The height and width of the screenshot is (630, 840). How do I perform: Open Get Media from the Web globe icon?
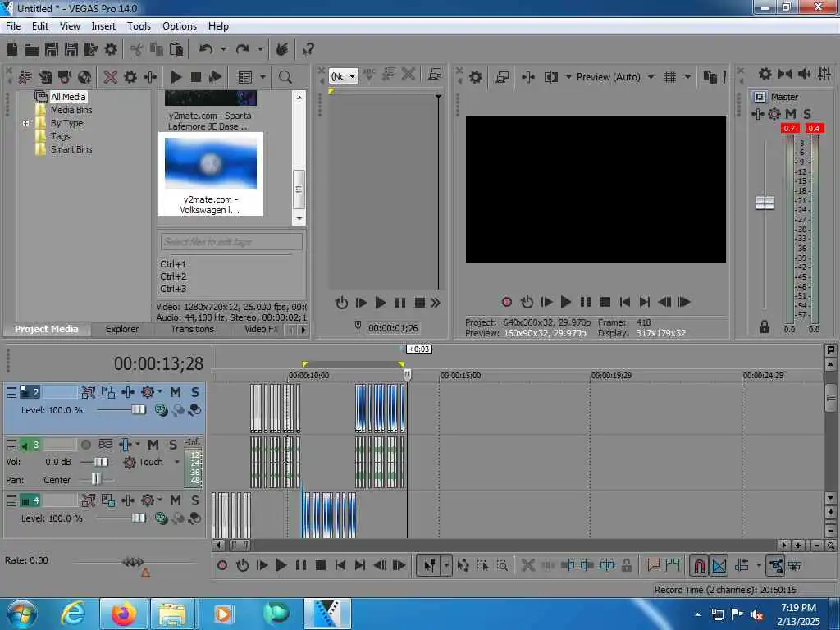(84, 77)
